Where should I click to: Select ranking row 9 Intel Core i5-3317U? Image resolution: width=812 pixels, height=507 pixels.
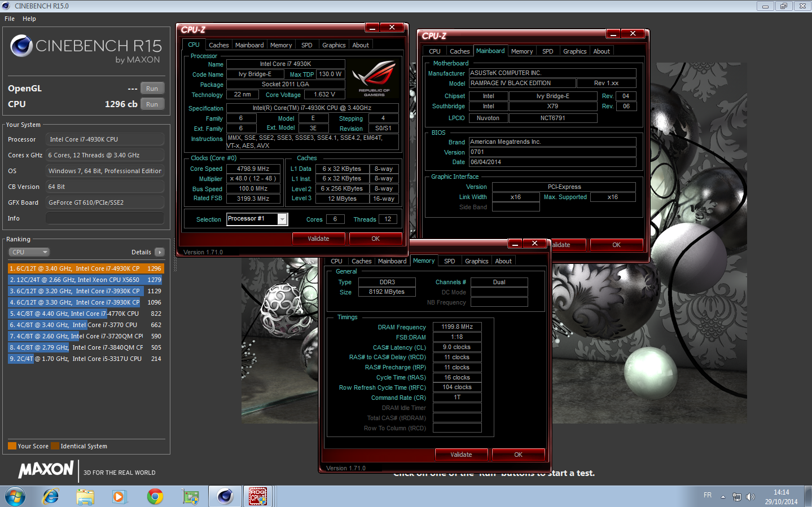pos(86,359)
